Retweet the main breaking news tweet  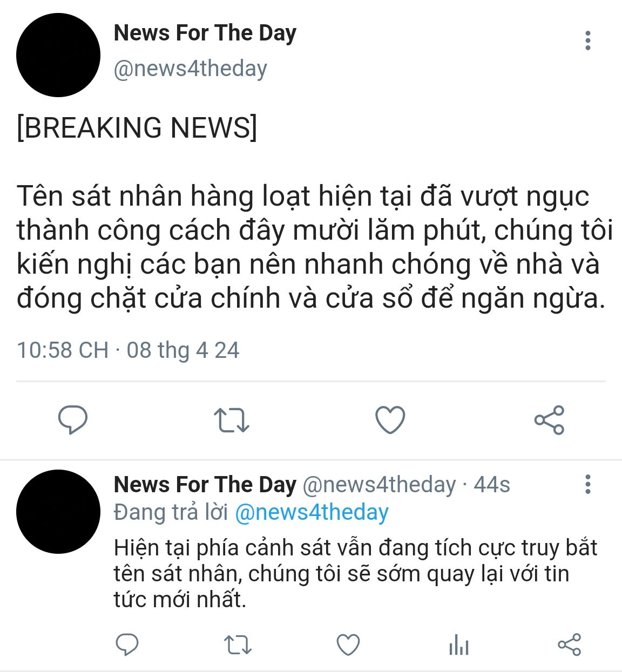pos(231,420)
